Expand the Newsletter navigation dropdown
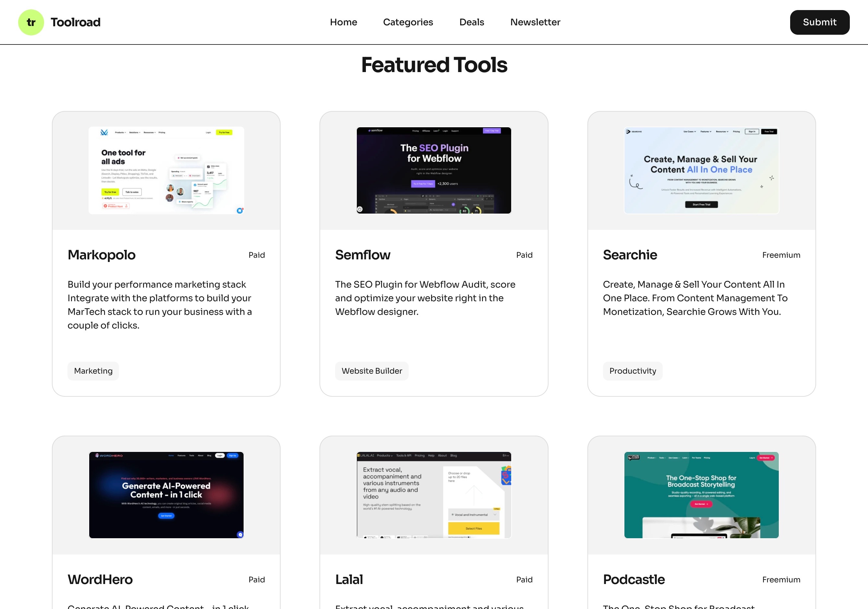 [535, 22]
